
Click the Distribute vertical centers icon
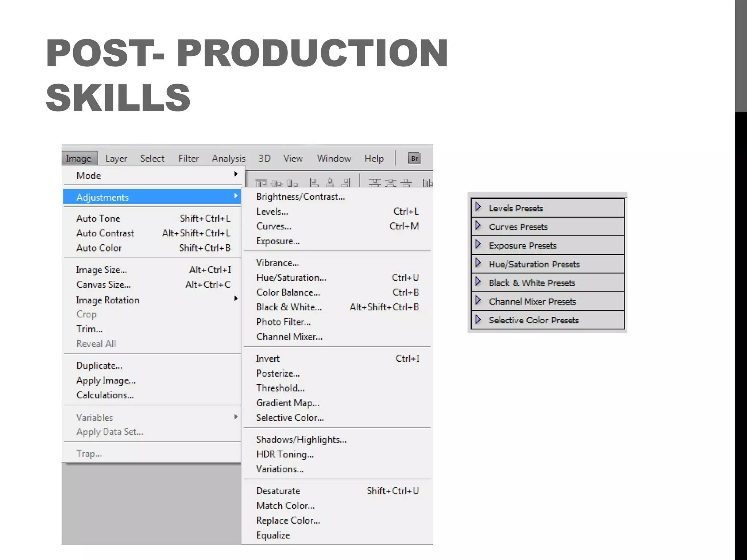390,182
